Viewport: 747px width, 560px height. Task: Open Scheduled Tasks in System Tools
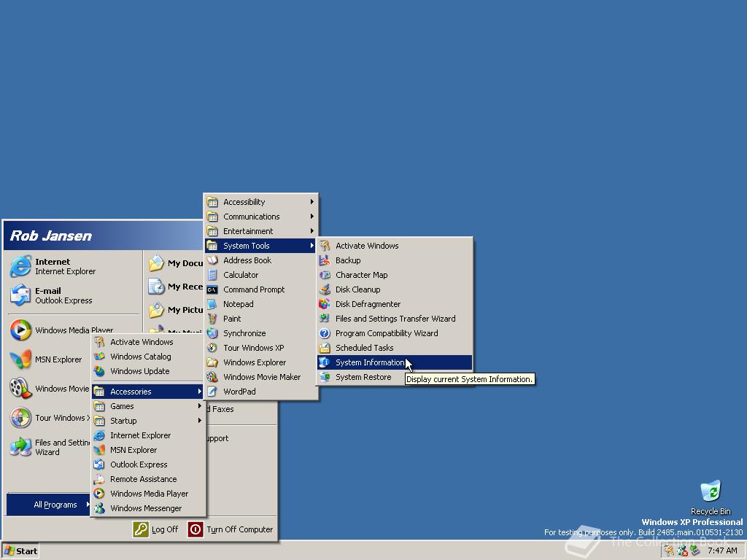point(395,348)
